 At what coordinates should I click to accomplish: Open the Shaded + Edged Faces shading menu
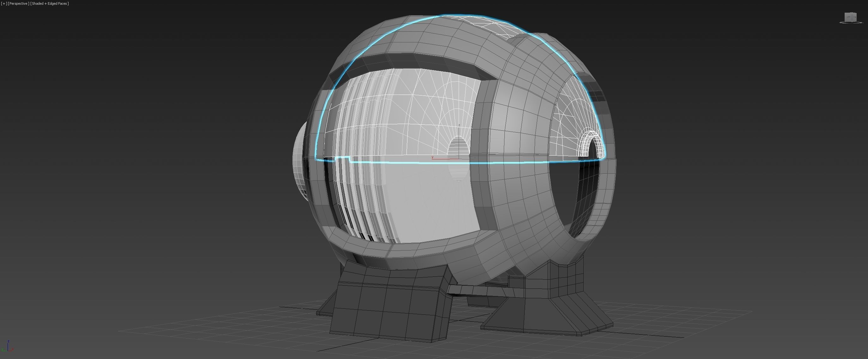click(x=50, y=3)
